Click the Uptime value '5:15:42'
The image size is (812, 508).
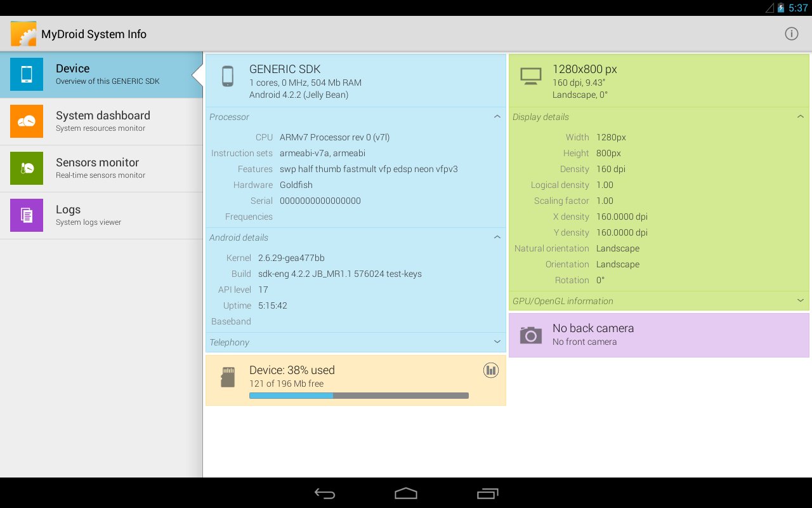[x=273, y=305]
